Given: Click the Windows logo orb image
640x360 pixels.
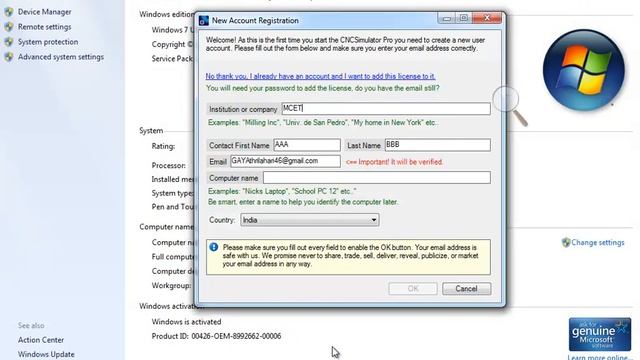Looking at the screenshot, I should coord(584,70).
